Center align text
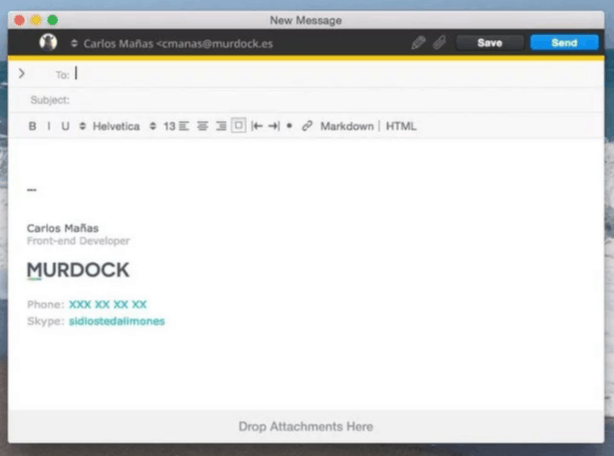The height and width of the screenshot is (456, 614). 202,126
